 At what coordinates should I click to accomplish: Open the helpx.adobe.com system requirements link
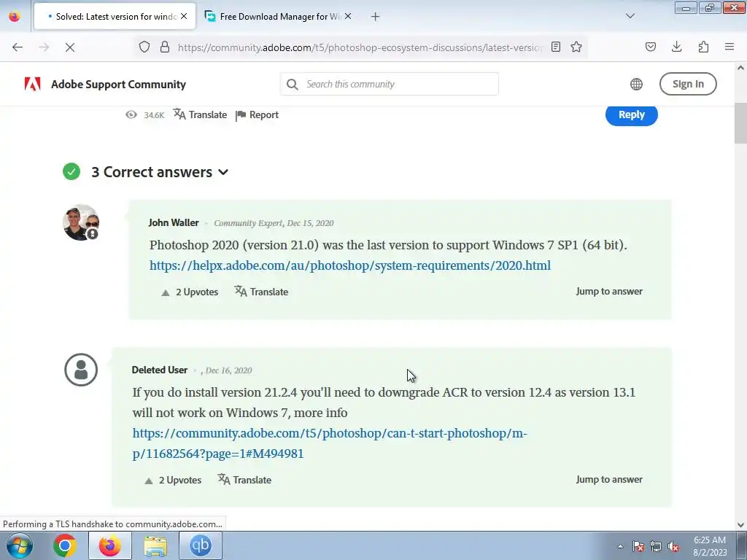pos(349,265)
